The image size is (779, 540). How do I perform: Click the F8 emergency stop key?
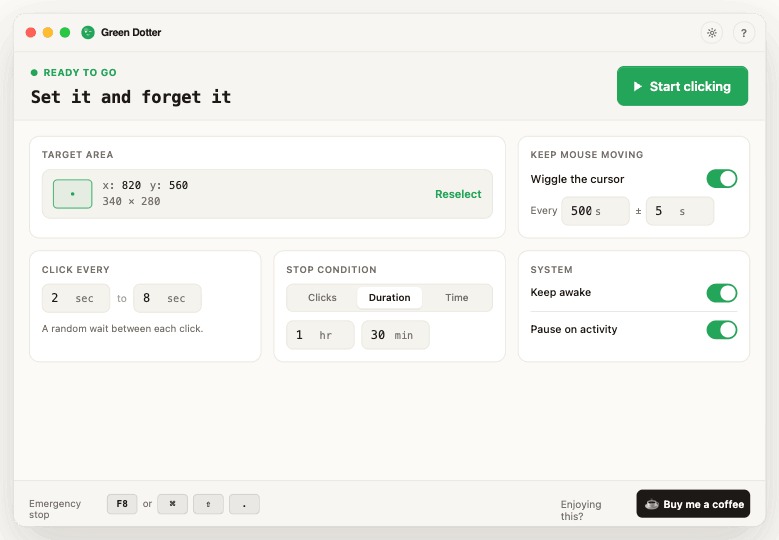[x=122, y=504]
